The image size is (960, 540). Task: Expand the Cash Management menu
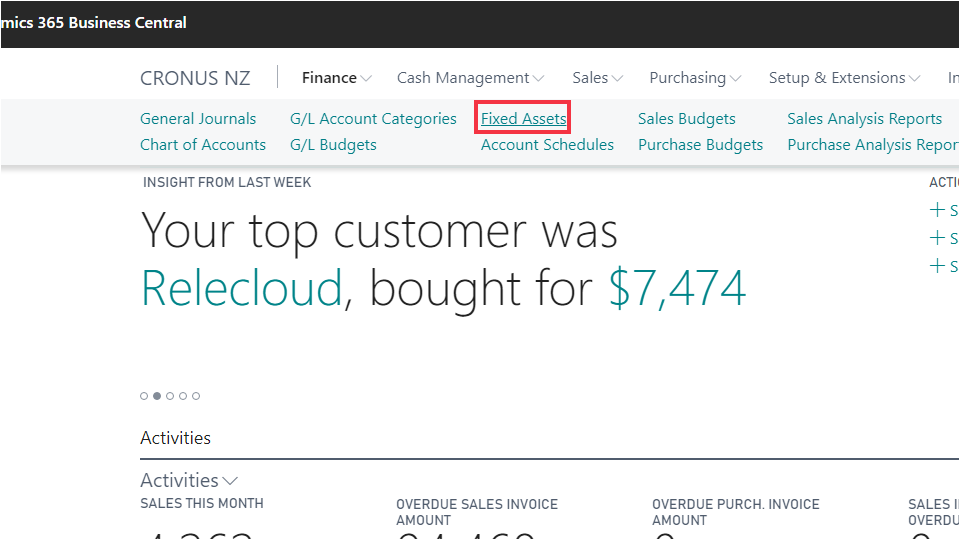(470, 78)
